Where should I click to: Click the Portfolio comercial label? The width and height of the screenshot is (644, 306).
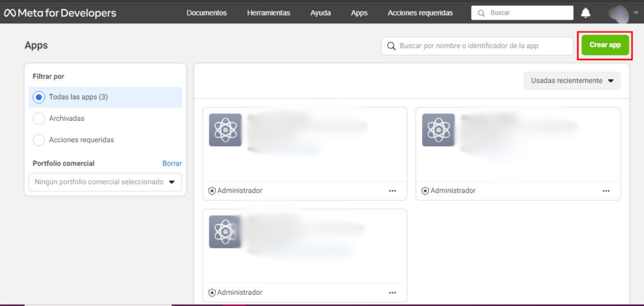64,163
